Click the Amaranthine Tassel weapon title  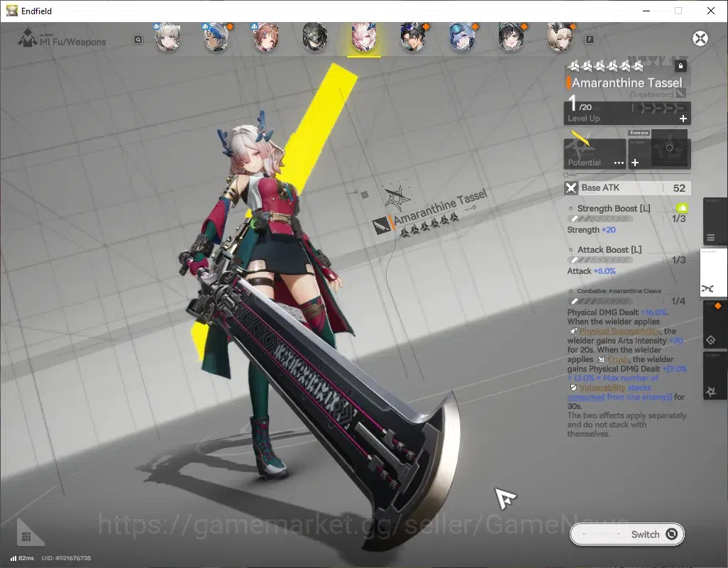[x=627, y=82]
